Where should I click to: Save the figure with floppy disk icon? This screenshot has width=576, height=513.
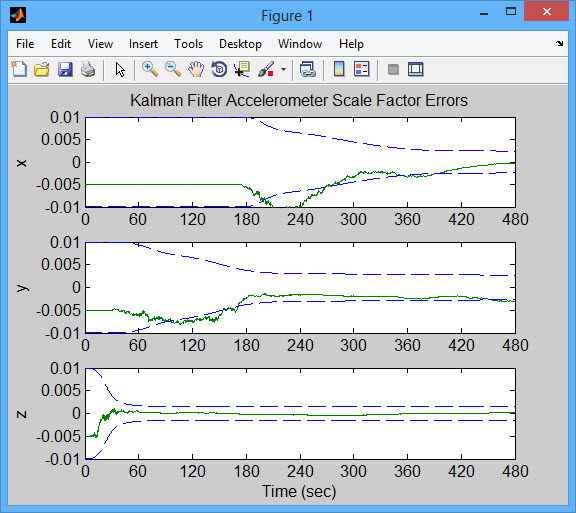[x=65, y=69]
